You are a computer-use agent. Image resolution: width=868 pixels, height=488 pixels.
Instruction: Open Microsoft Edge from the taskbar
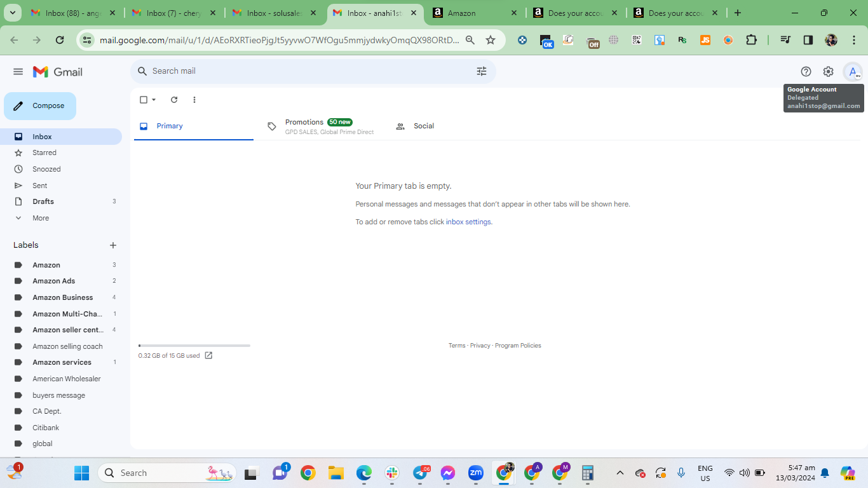(x=363, y=473)
